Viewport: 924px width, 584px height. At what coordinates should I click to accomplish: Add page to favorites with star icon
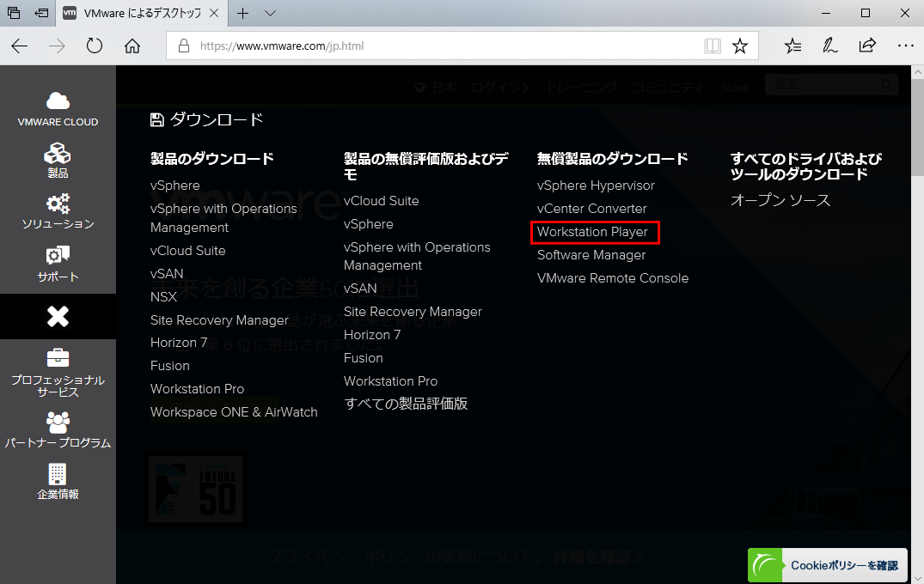(x=739, y=46)
